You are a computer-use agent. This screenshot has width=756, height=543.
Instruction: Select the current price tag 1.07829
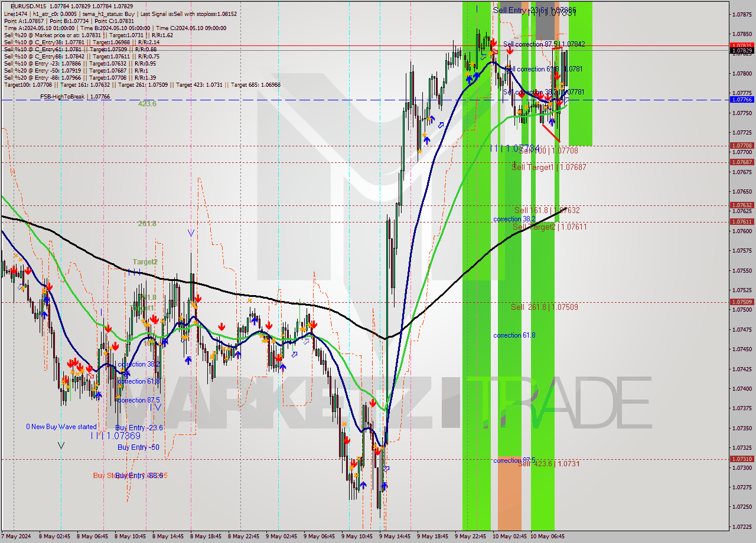click(x=742, y=51)
